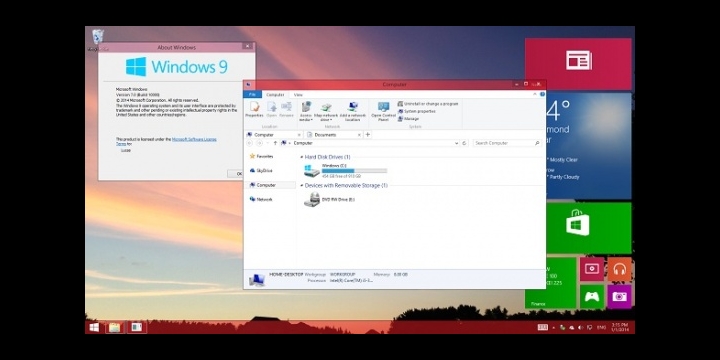The image size is (720, 360).
Task: Click the Start button on taskbar
Action: (x=94, y=327)
